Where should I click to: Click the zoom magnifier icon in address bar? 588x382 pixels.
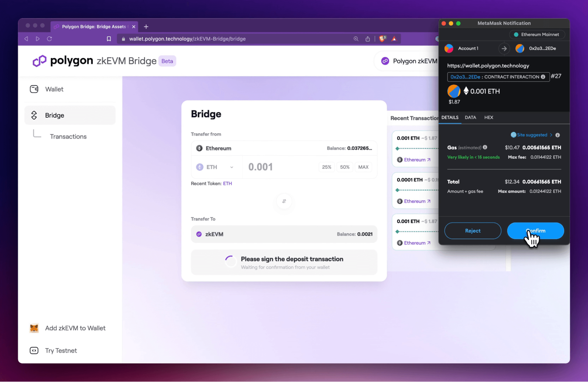pyautogui.click(x=356, y=39)
